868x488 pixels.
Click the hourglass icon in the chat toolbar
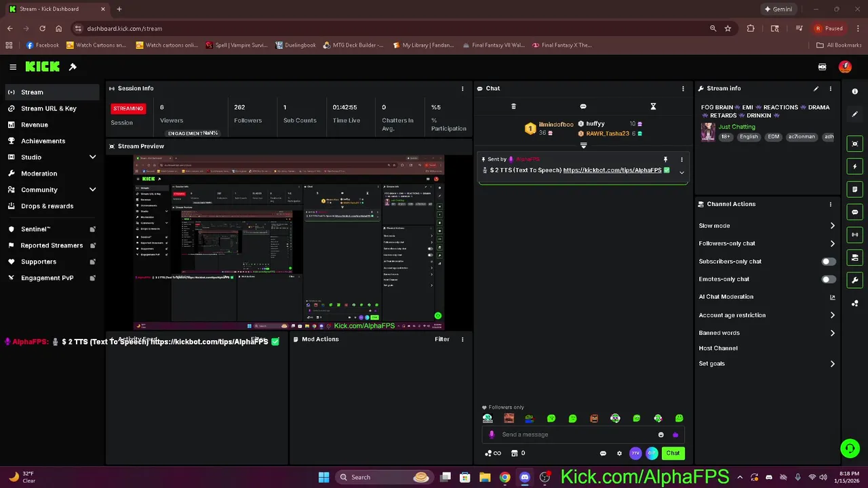coord(653,106)
